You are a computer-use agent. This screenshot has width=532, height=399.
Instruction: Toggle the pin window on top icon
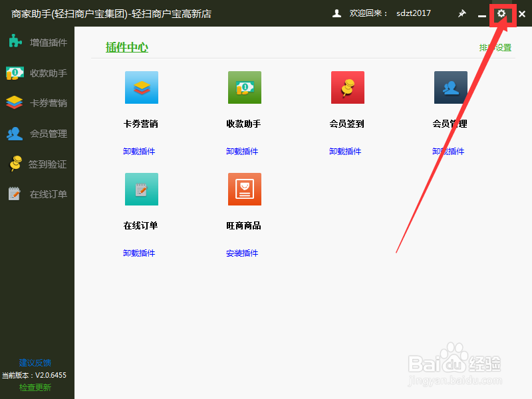tap(462, 13)
